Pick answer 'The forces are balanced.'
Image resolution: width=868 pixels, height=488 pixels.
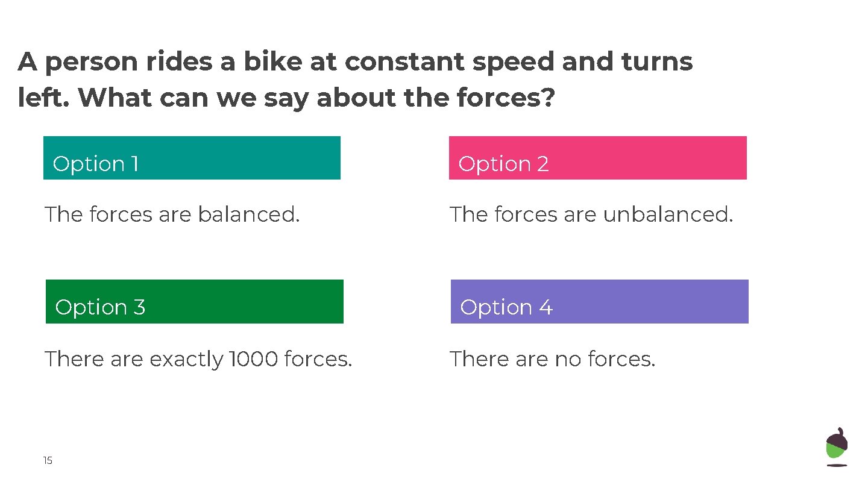point(172,214)
